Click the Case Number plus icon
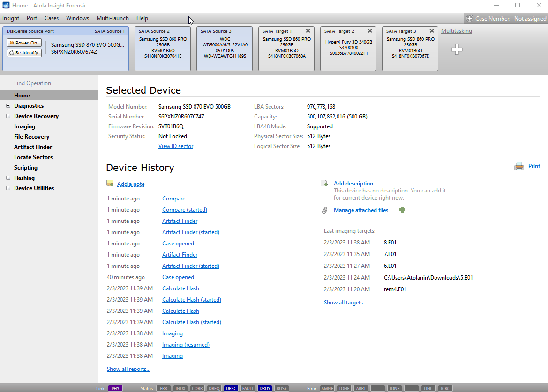The height and width of the screenshot is (392, 548). [x=470, y=19]
